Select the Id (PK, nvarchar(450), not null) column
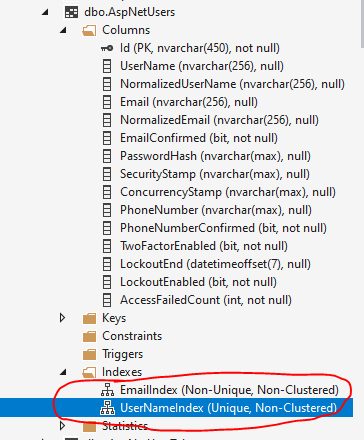The image size is (364, 440). click(x=200, y=48)
